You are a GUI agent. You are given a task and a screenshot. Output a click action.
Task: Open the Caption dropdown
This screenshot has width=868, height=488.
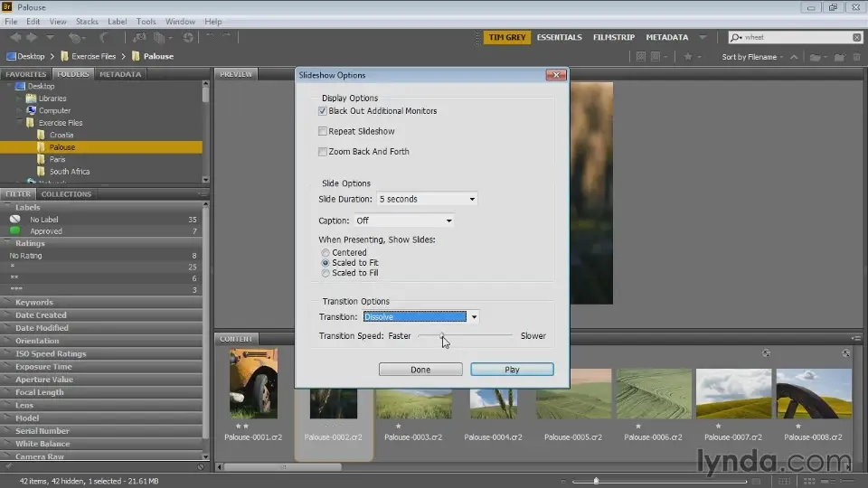point(404,221)
